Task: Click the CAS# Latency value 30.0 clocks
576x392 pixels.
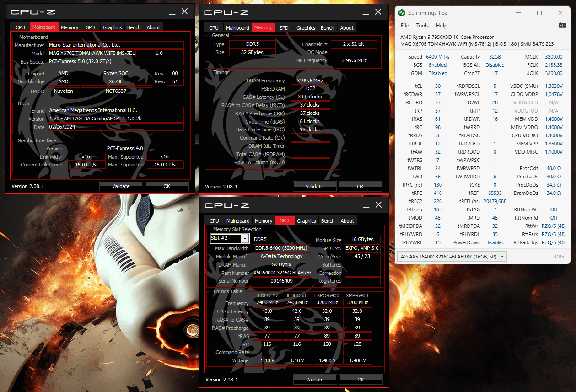Action: coord(310,97)
